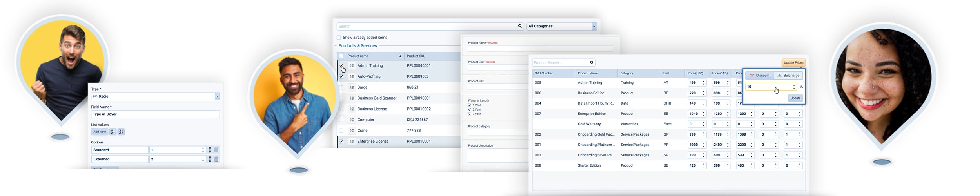
Task: Click the Product name required input
Action: coord(540,48)
